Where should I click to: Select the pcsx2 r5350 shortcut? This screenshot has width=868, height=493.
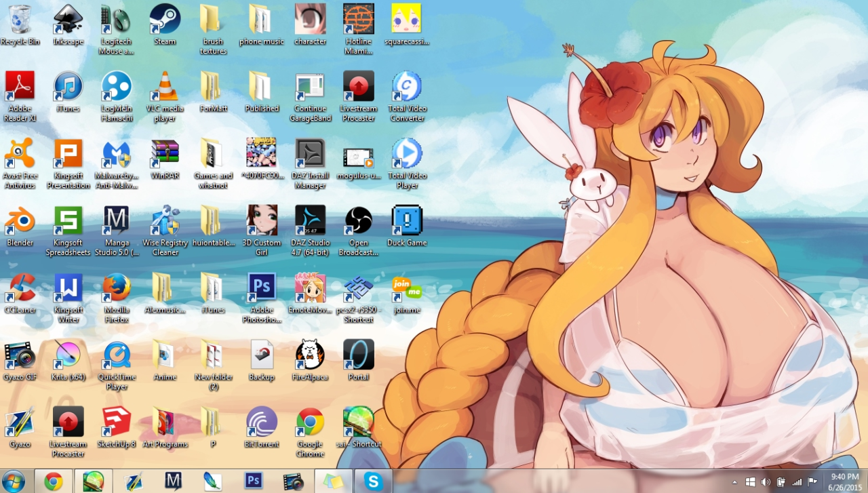click(358, 298)
